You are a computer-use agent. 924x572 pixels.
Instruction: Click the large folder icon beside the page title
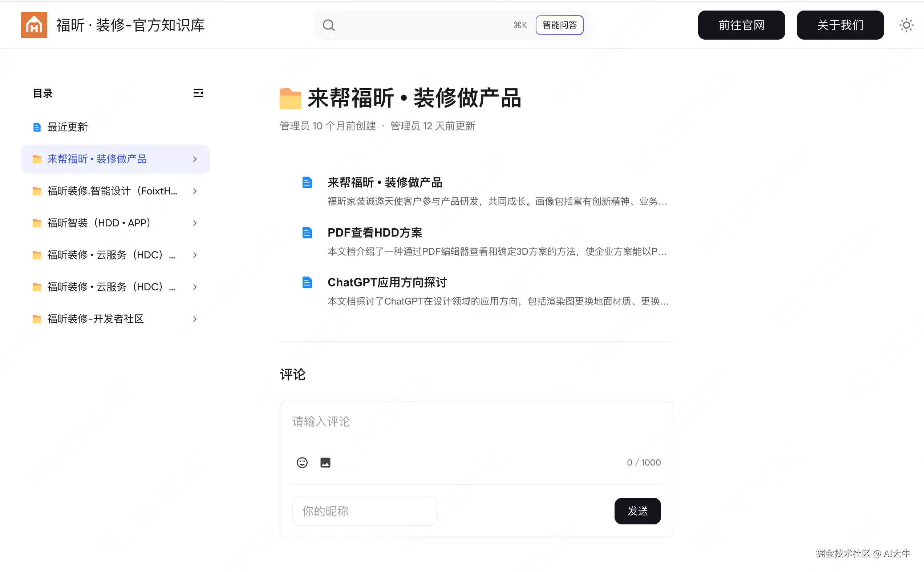(x=290, y=99)
